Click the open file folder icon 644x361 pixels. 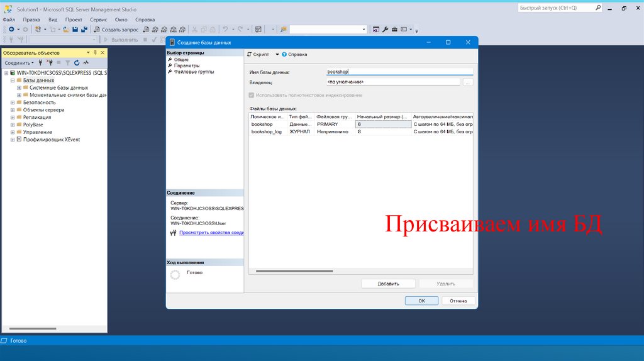[x=65, y=30]
